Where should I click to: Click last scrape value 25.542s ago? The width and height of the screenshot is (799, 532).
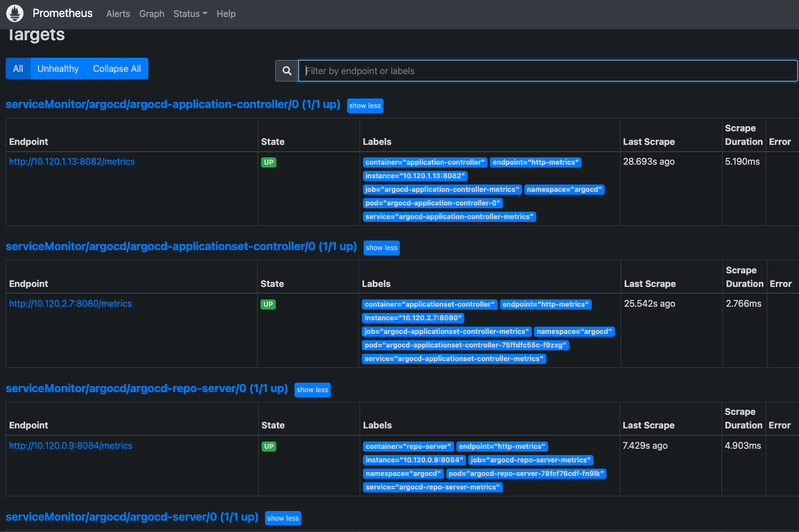click(x=650, y=303)
